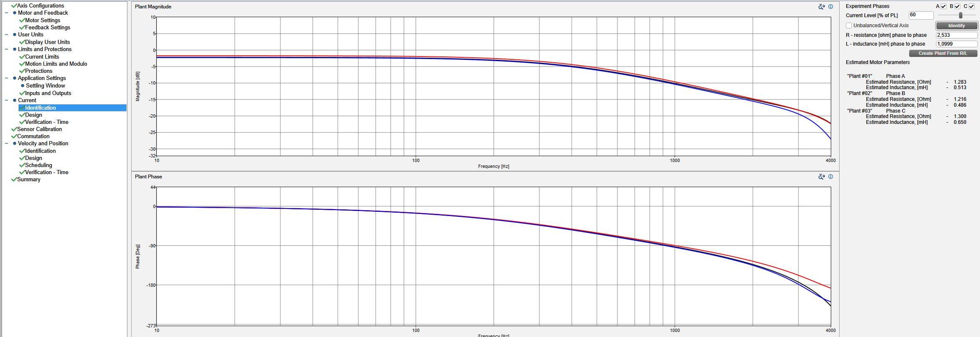Open info icon on Plant Phase plot
This screenshot has width=980, height=337.
point(830,177)
